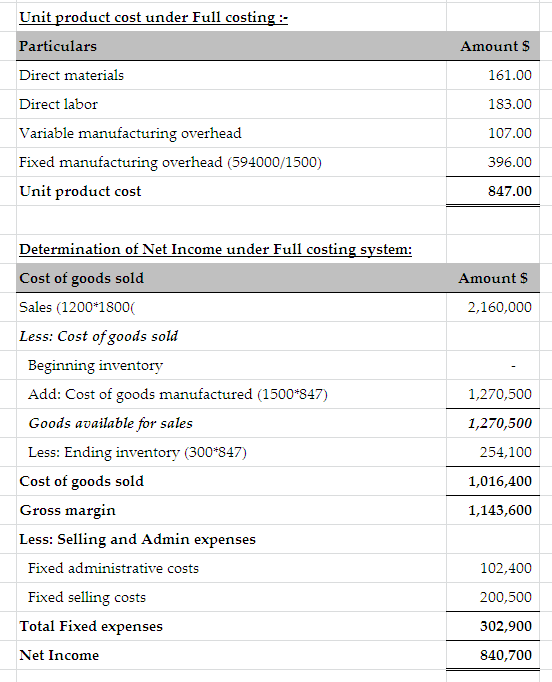Select the 1,143,600 gross margin value
The width and height of the screenshot is (552, 682).
coord(499,510)
